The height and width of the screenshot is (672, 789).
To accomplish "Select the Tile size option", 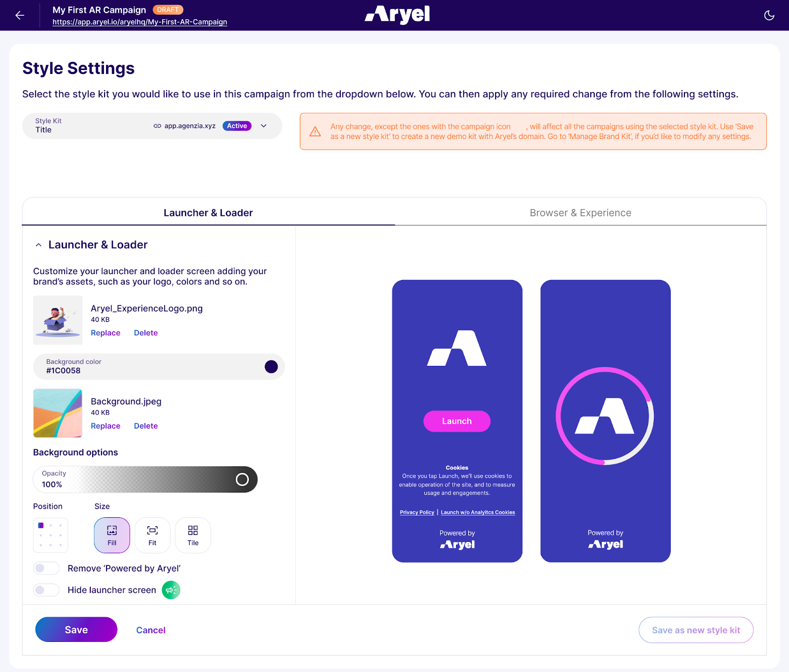I will coord(193,535).
